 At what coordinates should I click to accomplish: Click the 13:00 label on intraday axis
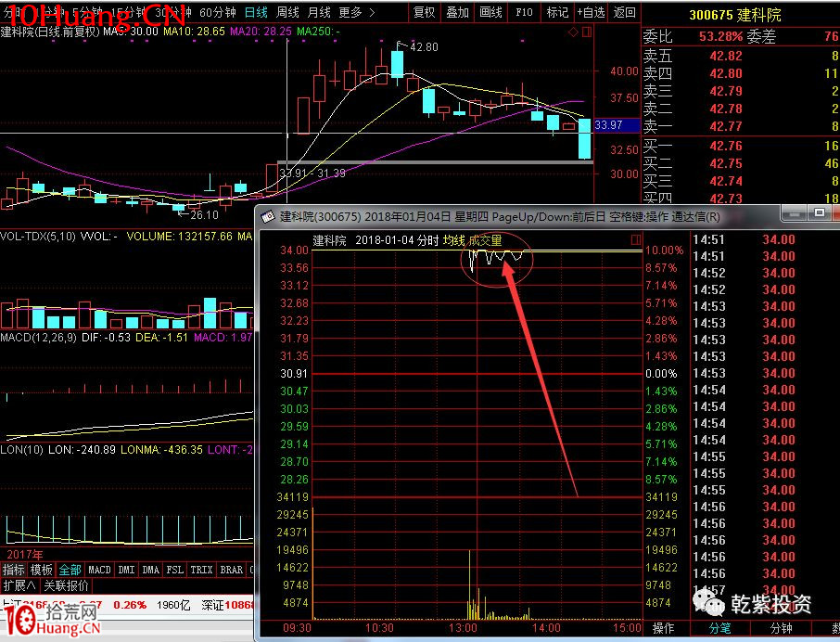463,627
